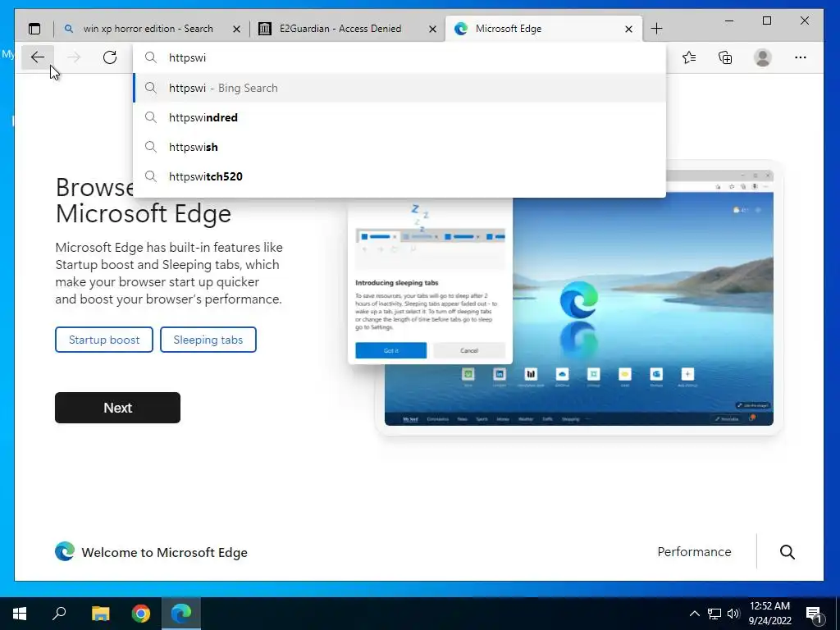This screenshot has width=840, height=630.
Task: Click the Sleeping tabs button
Action: [x=208, y=340]
